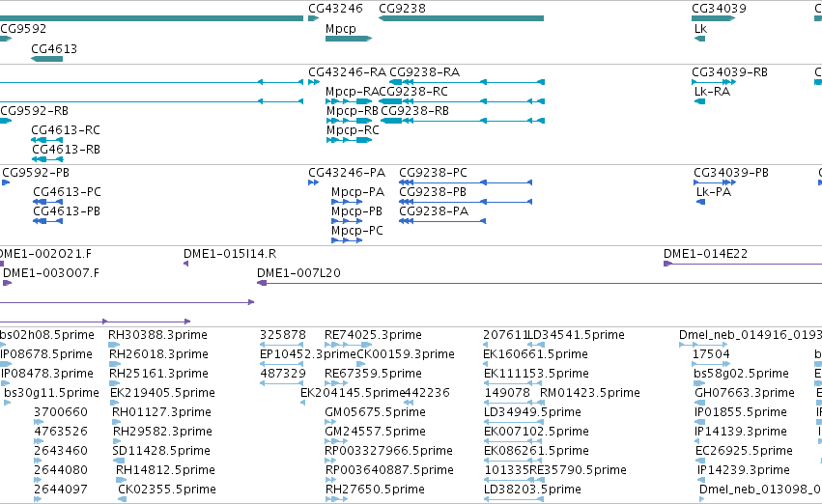Image resolution: width=822 pixels, height=504 pixels.
Task: Select EST bs02h08.5prime
Action: pyautogui.click(x=47, y=335)
